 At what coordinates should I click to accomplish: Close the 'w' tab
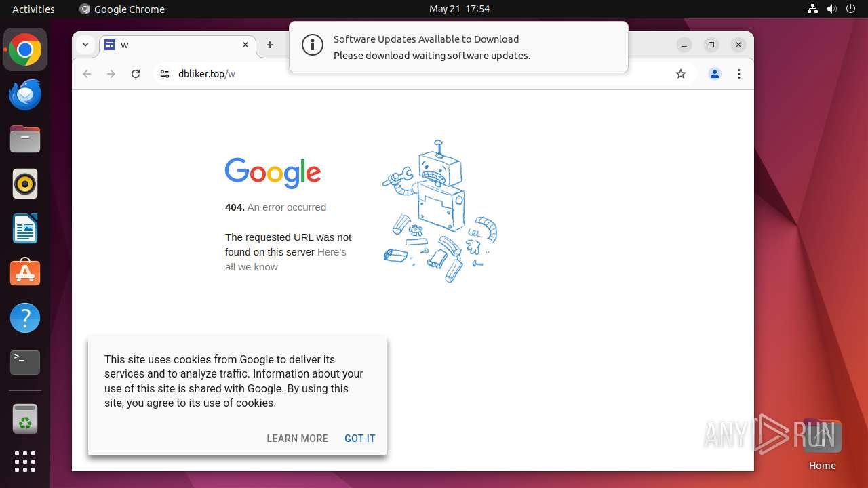point(245,45)
